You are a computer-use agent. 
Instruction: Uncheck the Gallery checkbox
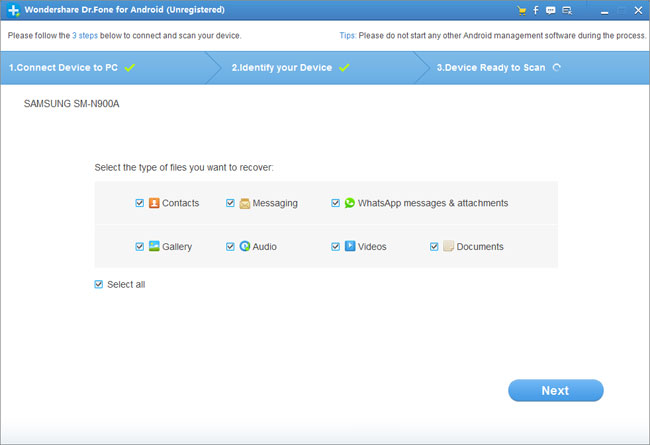click(x=140, y=246)
